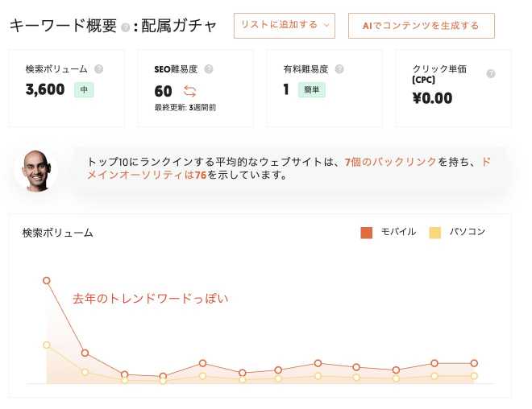The height and width of the screenshot is (409, 532).
Task: Click help icon next to クリック単価 (CPC)
Action: click(x=491, y=73)
